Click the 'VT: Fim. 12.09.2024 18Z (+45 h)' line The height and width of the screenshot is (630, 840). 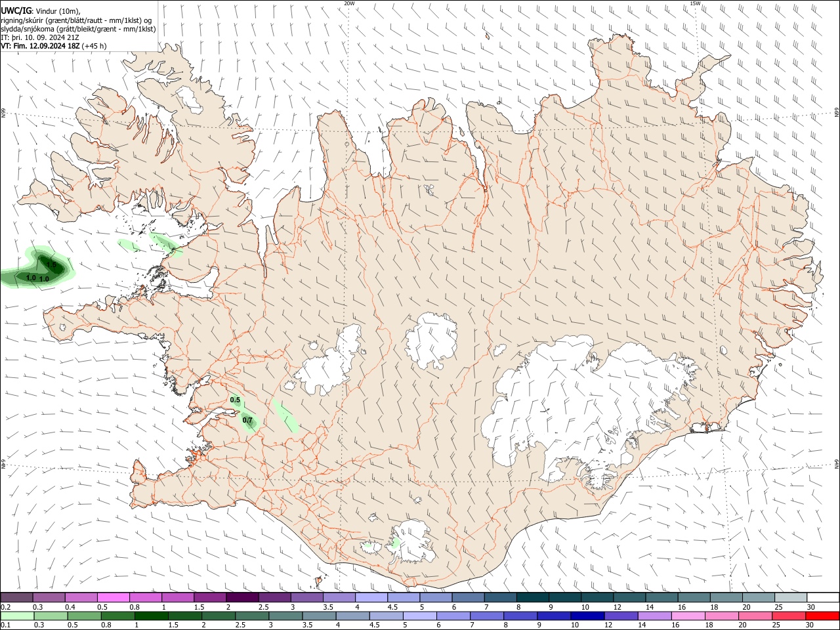54,46
